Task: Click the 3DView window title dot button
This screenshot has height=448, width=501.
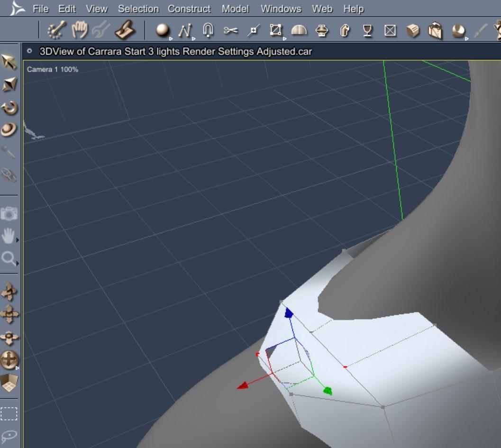Action: tap(29, 51)
